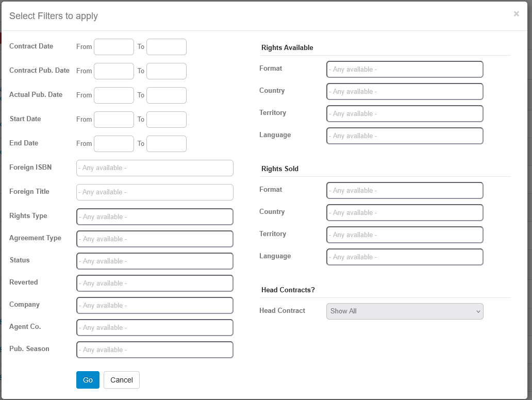
Task: Open the Rights Type selector
Action: point(155,217)
